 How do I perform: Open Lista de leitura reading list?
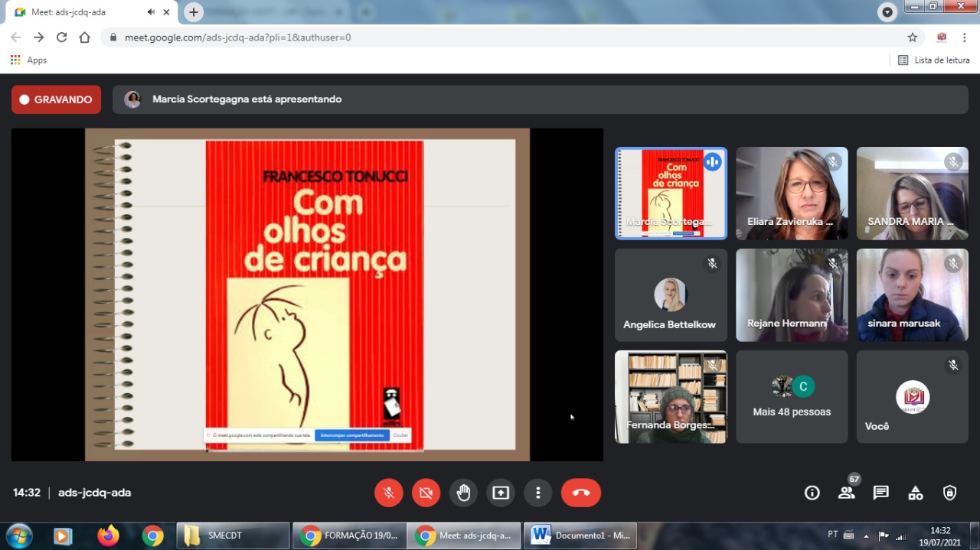tap(934, 60)
